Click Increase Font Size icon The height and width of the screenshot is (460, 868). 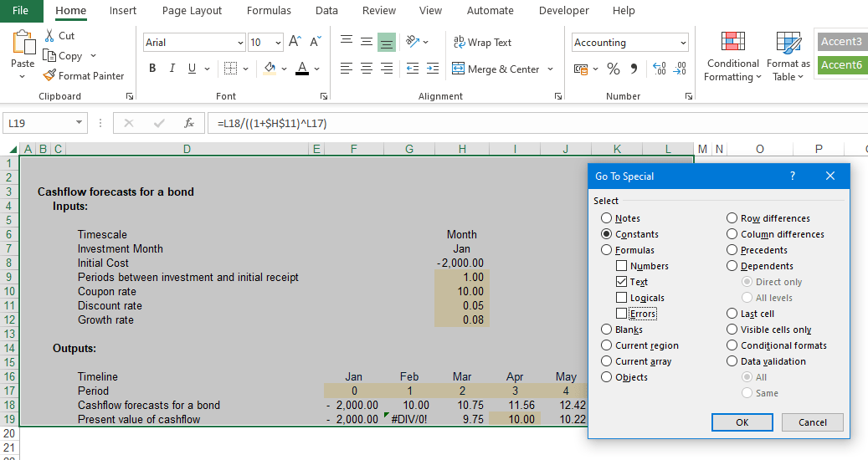[295, 42]
